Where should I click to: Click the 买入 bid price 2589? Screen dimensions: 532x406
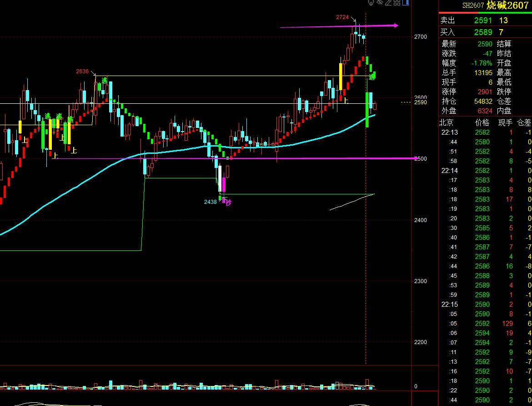pos(483,32)
